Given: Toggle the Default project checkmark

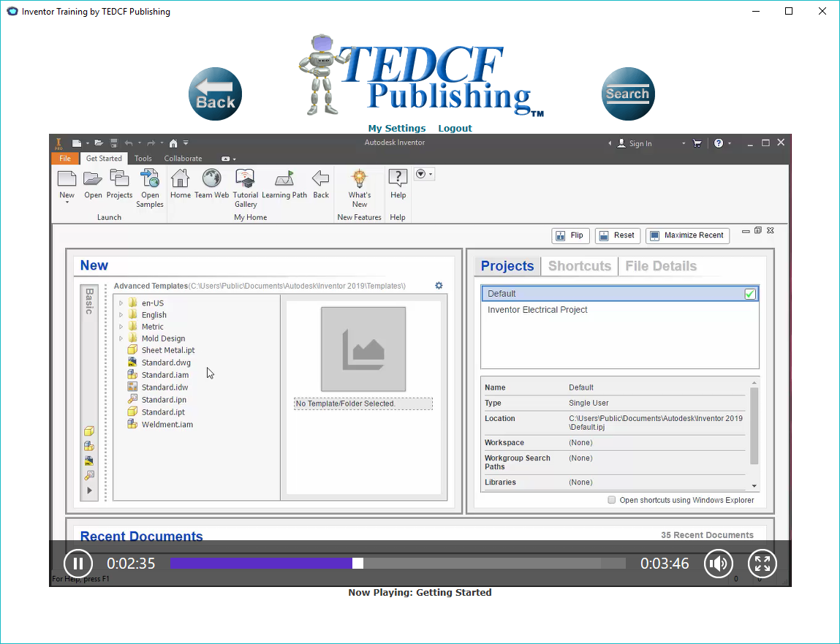Looking at the screenshot, I should tap(750, 294).
